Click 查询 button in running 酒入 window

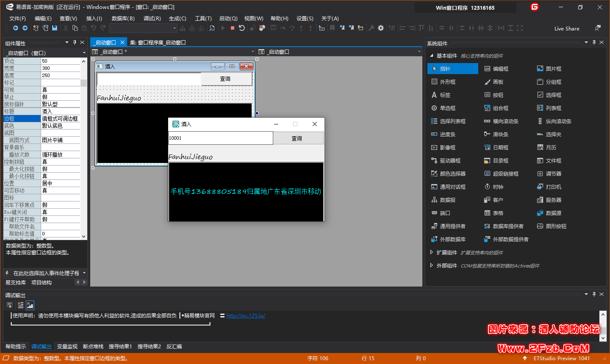(298, 138)
